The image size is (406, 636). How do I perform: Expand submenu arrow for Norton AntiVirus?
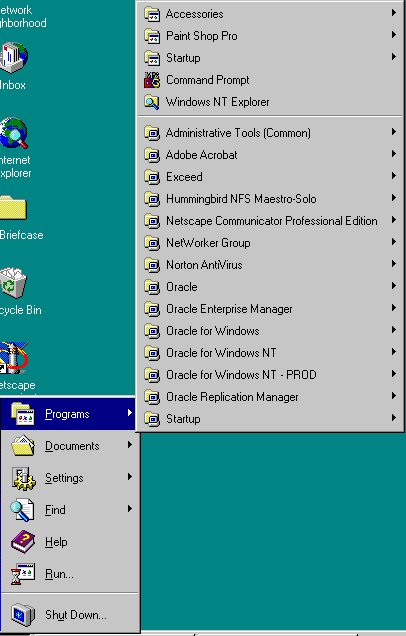point(393,264)
